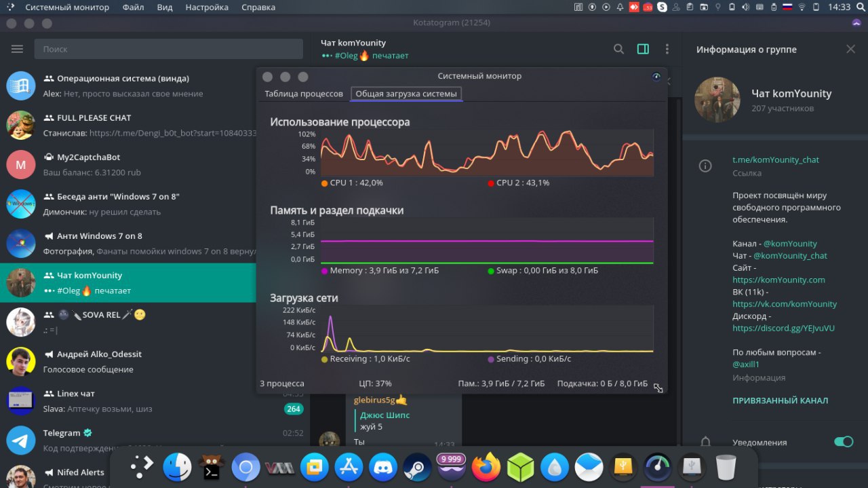
Task: Open the Linex чат conversation
Action: pos(155,401)
